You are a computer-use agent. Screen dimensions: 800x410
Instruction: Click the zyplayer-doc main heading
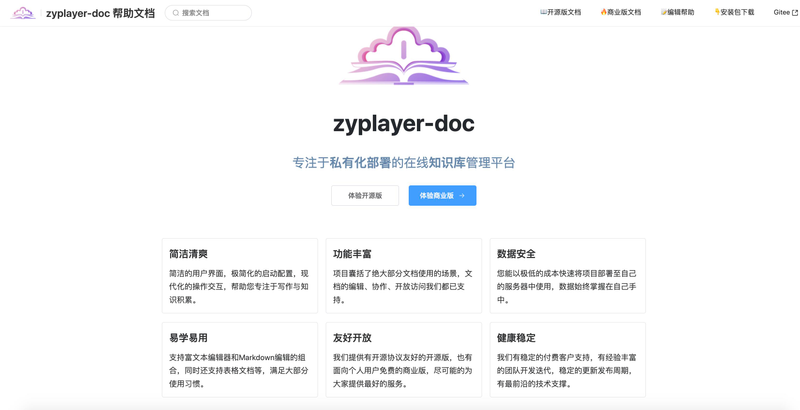(x=404, y=124)
